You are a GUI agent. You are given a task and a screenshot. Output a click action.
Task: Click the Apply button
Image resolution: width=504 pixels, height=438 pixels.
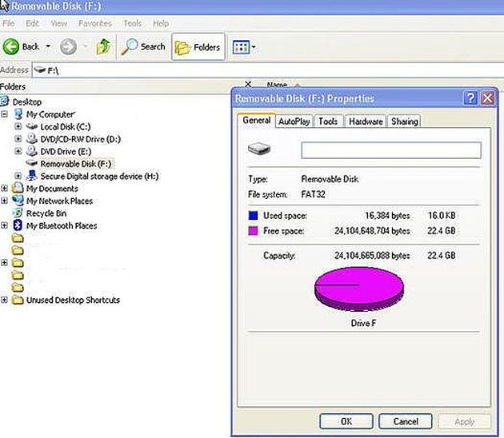465,421
